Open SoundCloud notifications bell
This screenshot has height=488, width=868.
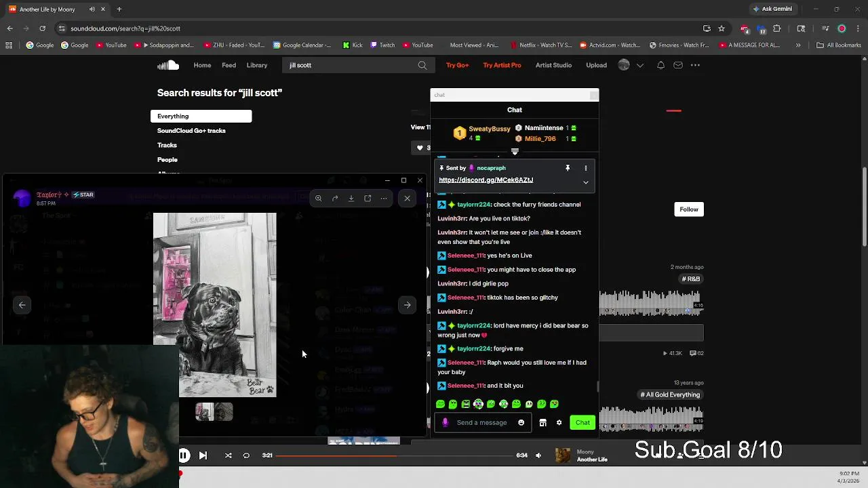pyautogui.click(x=660, y=65)
